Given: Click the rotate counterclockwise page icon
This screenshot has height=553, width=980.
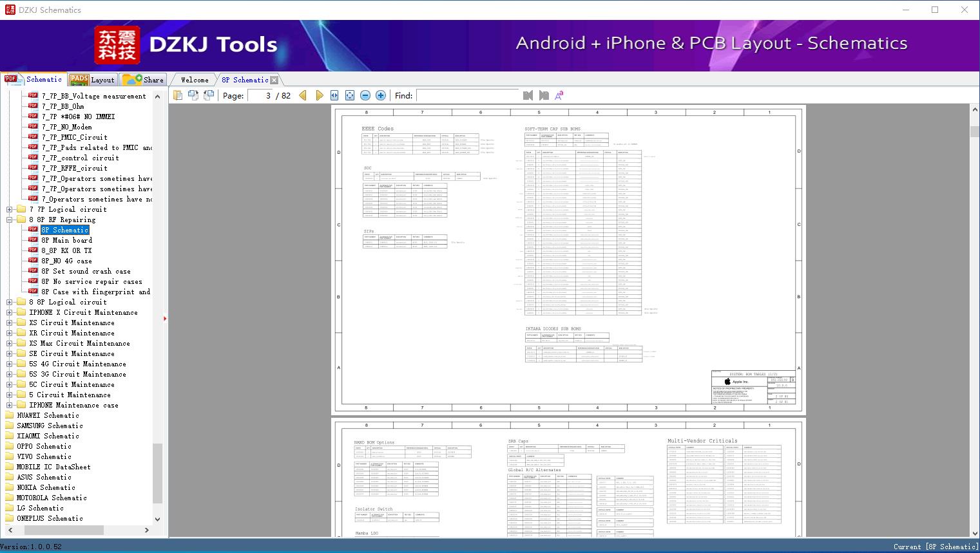Looking at the screenshot, I should coord(209,95).
